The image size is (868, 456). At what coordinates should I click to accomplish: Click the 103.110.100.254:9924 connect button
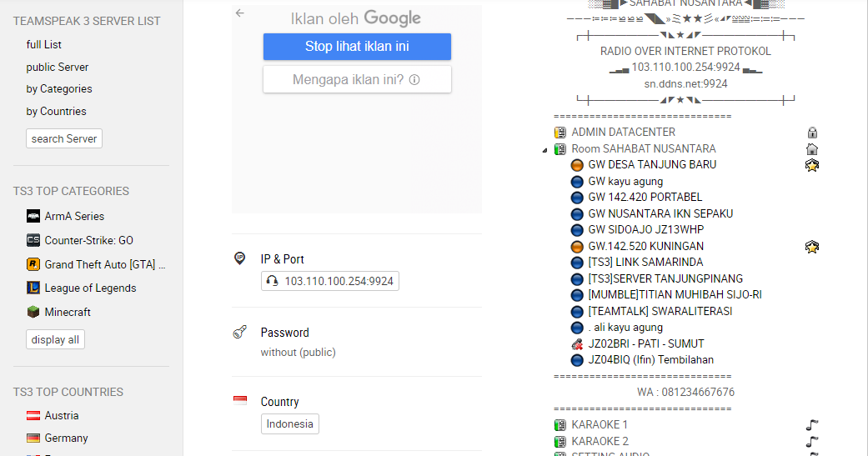(x=330, y=281)
